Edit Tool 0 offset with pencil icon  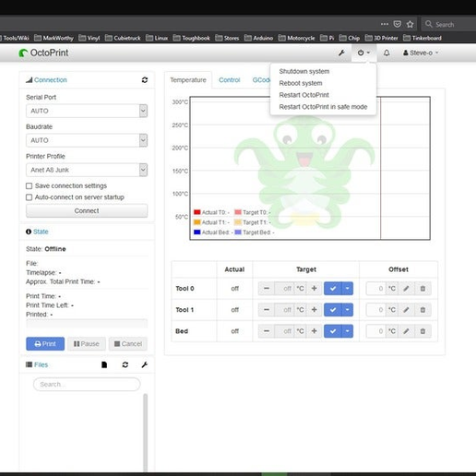coord(406,289)
